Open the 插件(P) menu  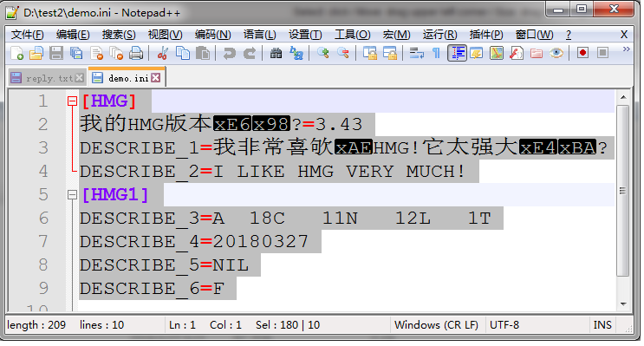click(486, 35)
